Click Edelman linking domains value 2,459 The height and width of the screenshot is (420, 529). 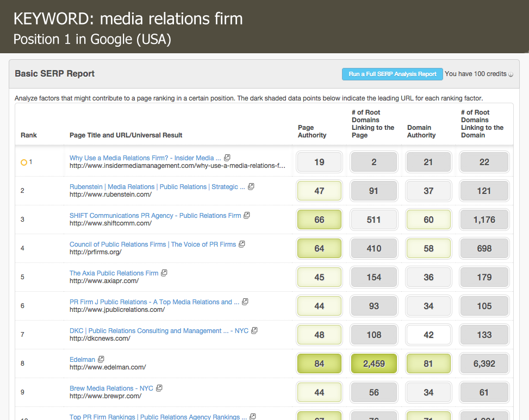(x=374, y=363)
